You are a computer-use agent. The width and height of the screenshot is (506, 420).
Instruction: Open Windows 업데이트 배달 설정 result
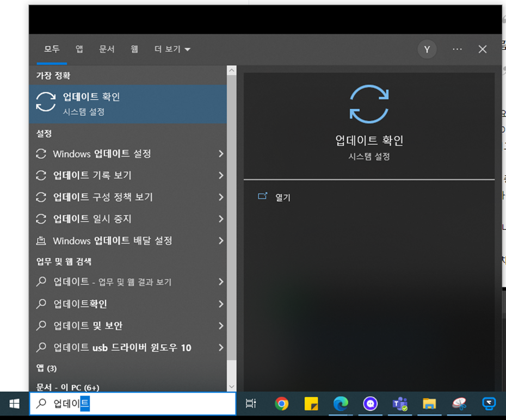point(128,240)
